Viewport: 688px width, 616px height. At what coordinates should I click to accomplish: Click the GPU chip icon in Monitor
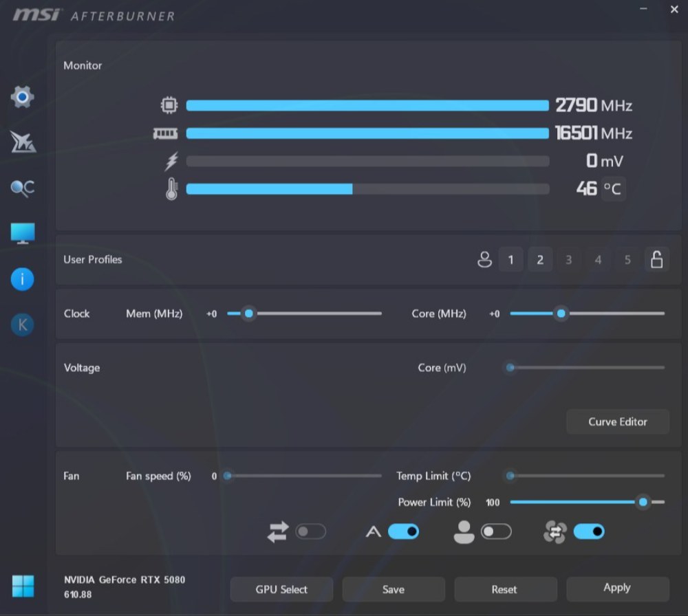tap(169, 105)
